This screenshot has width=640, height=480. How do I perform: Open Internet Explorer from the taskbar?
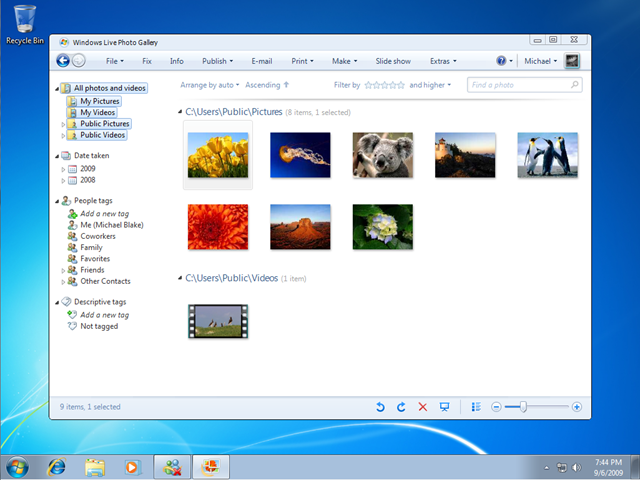coord(57,466)
